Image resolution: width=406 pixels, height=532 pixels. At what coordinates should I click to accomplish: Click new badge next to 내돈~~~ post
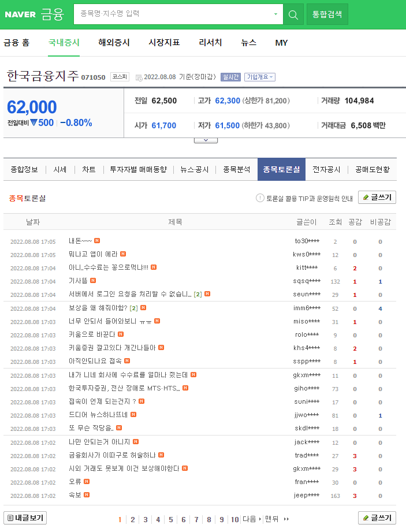click(x=97, y=240)
